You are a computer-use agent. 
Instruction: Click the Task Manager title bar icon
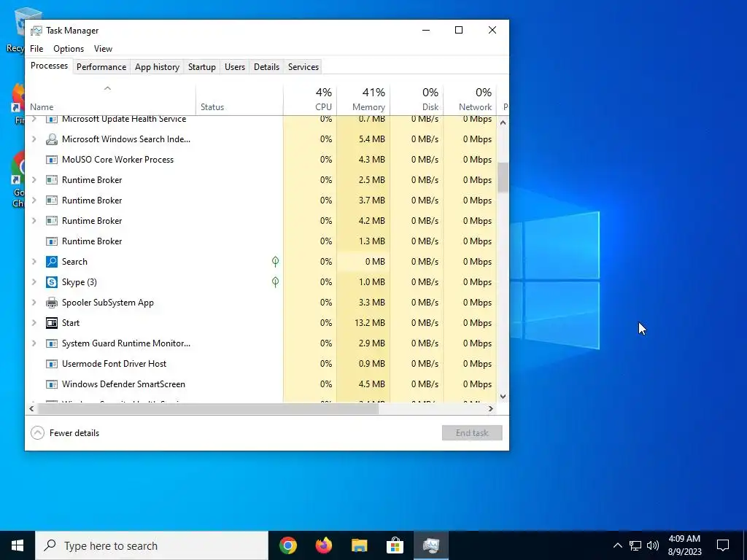(x=36, y=31)
